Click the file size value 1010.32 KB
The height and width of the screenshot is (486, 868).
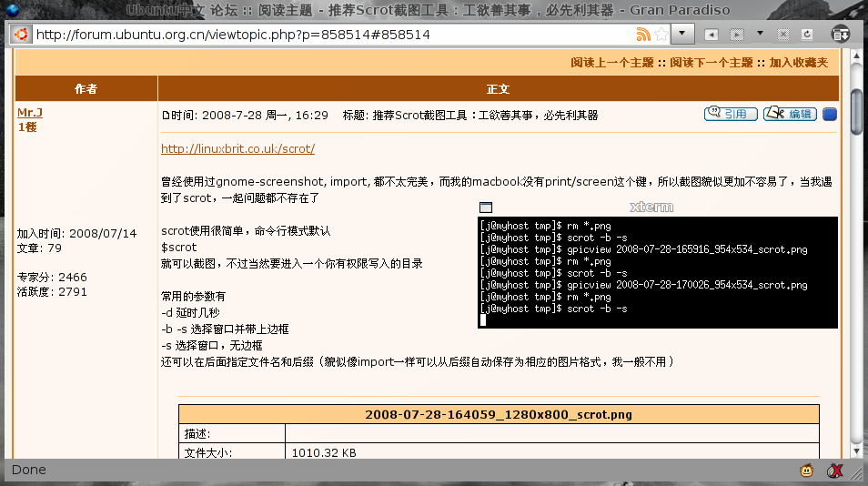coord(324,453)
